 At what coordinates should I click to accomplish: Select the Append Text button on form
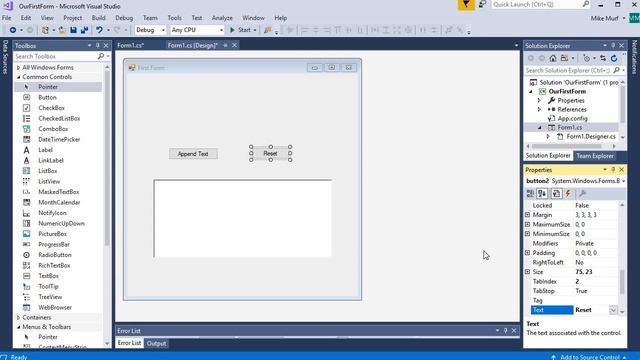193,154
